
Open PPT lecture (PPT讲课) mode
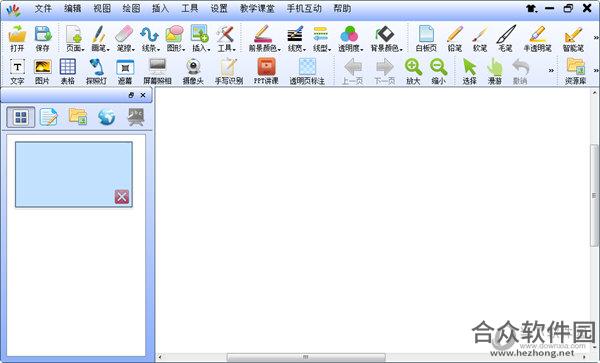click(266, 70)
